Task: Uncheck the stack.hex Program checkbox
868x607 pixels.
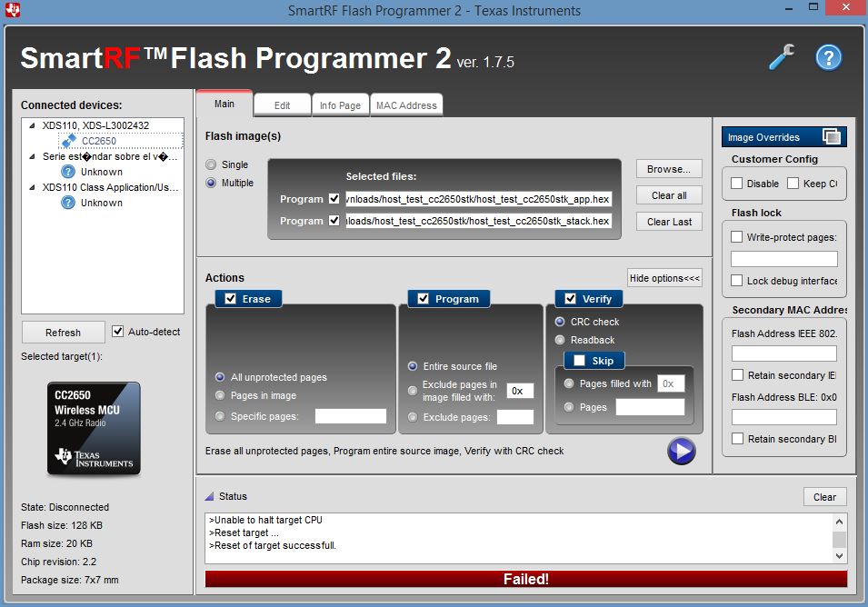Action: pyautogui.click(x=334, y=220)
